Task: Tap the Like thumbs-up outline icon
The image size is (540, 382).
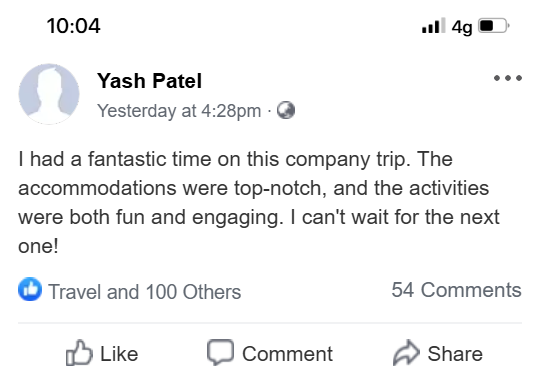Action: coord(79,352)
